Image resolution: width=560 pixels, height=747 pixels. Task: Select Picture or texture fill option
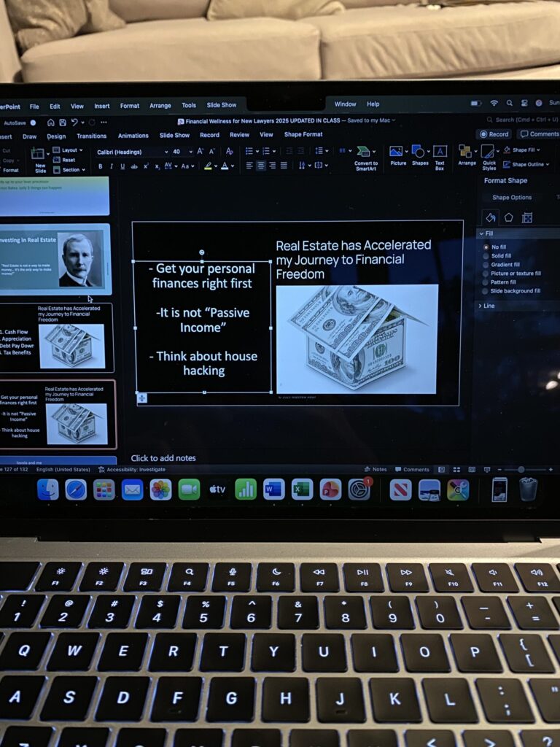click(486, 274)
